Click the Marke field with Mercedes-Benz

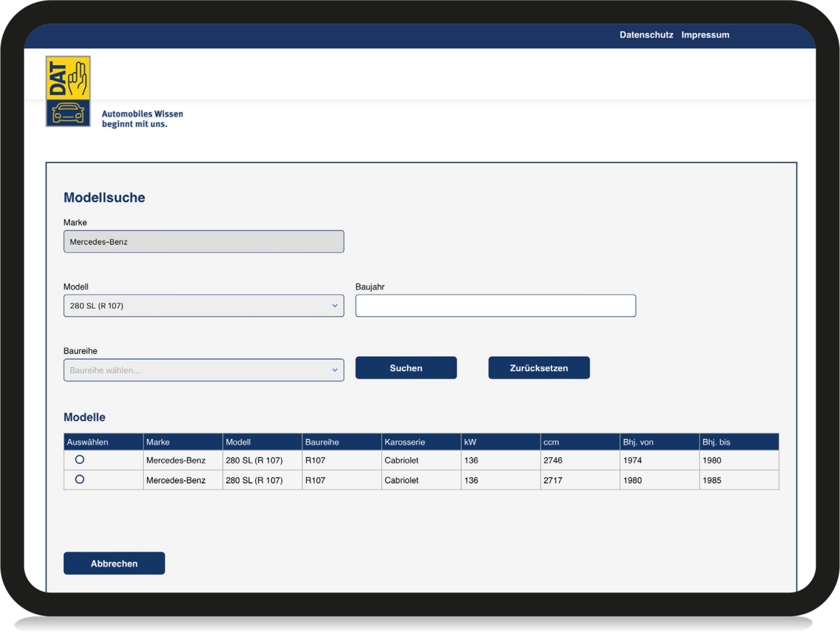[x=203, y=242]
